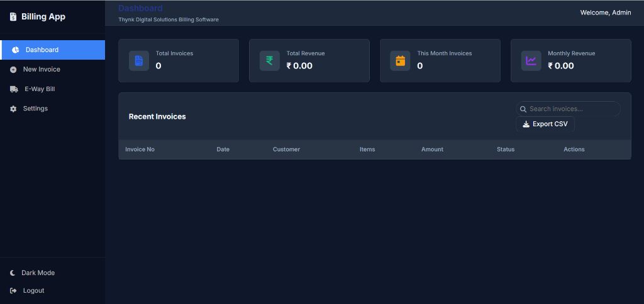Click the Welcome, Admin text

(606, 13)
